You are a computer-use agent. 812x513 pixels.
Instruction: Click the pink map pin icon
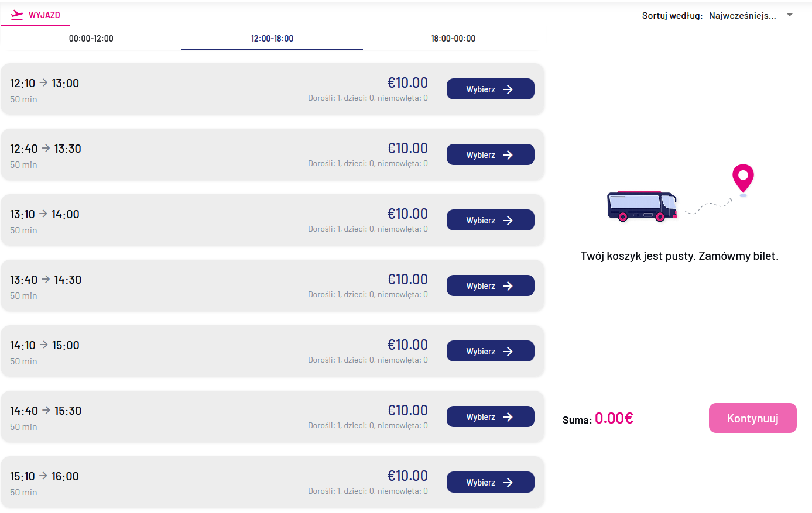tap(743, 178)
